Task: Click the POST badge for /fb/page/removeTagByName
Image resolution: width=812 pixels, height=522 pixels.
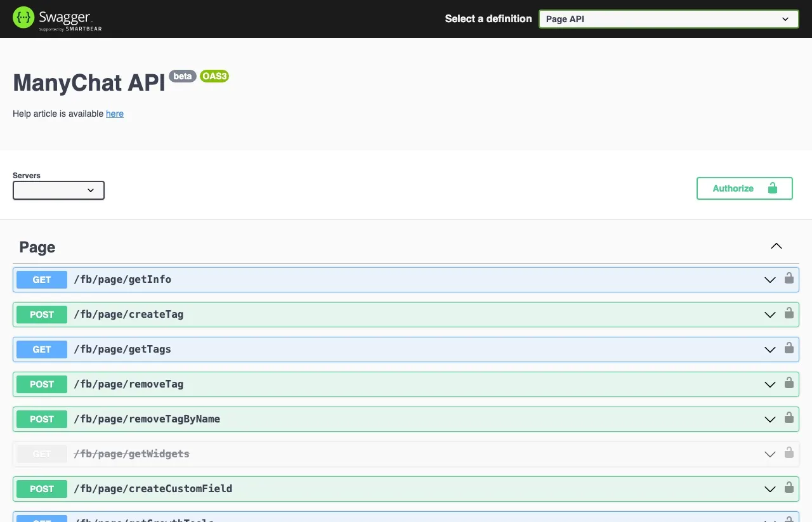Action: [x=42, y=419]
